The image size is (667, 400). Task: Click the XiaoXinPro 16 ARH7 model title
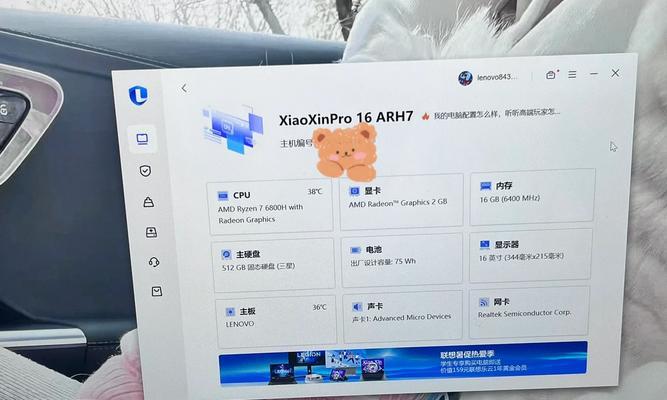(346, 118)
